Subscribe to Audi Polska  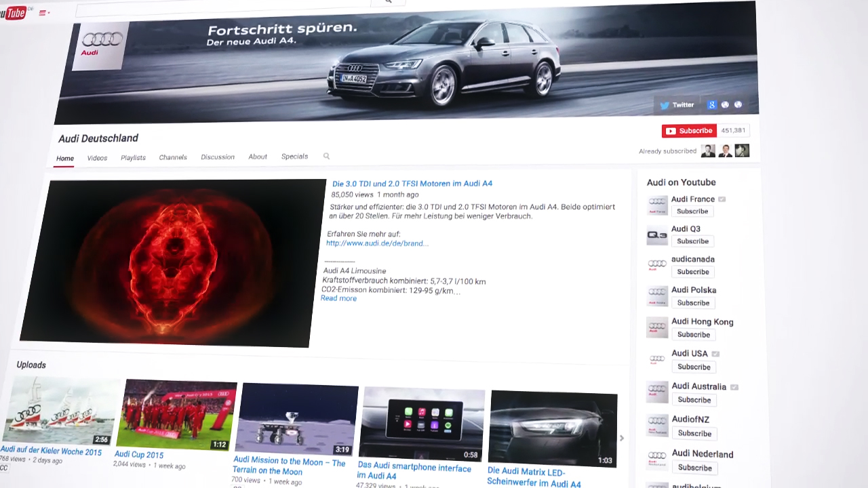693,303
